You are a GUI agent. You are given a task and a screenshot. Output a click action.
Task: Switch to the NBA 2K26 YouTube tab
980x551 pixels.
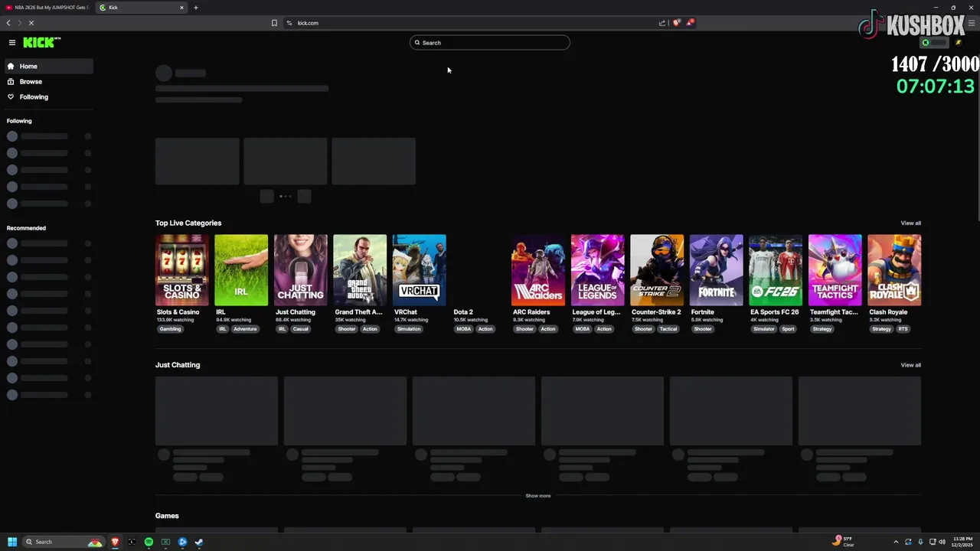click(x=47, y=8)
